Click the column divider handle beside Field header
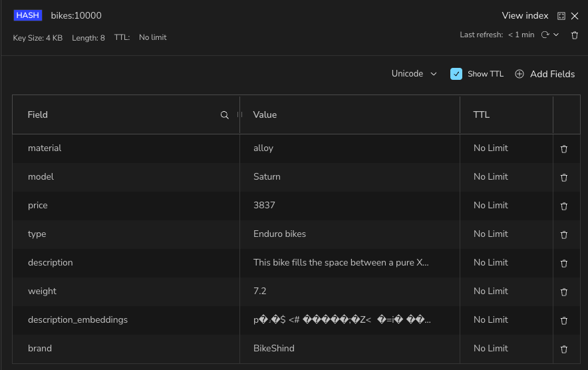This screenshot has width=588, height=370. coord(239,114)
